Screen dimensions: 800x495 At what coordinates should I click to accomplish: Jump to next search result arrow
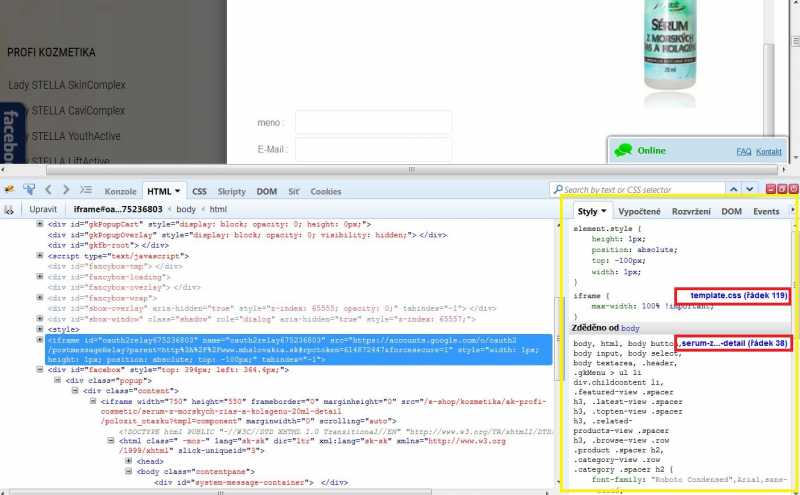[x=750, y=189]
